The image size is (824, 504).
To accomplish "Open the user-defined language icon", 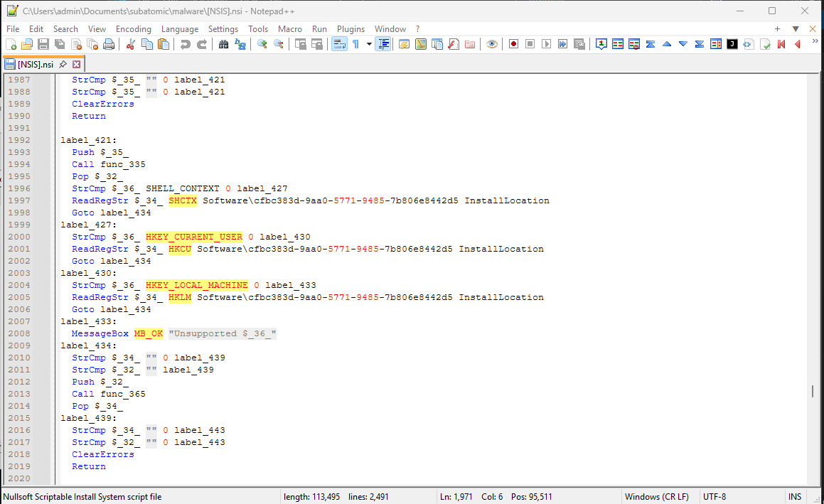I will point(404,44).
